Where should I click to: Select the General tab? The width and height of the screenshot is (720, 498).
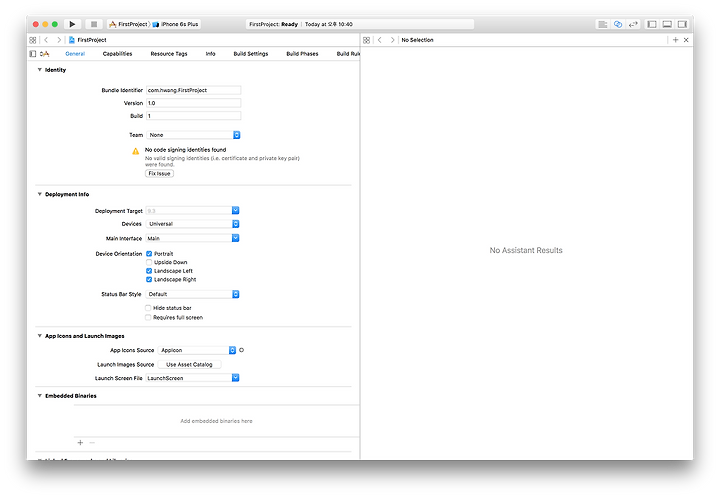[x=75, y=54]
